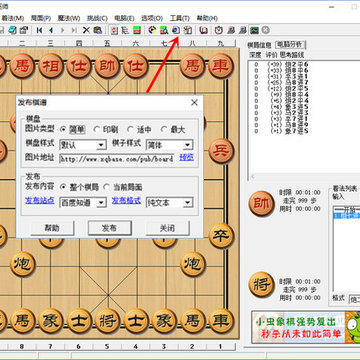Click the 关闭 button in dialog
The width and height of the screenshot is (360, 360).
[167, 228]
